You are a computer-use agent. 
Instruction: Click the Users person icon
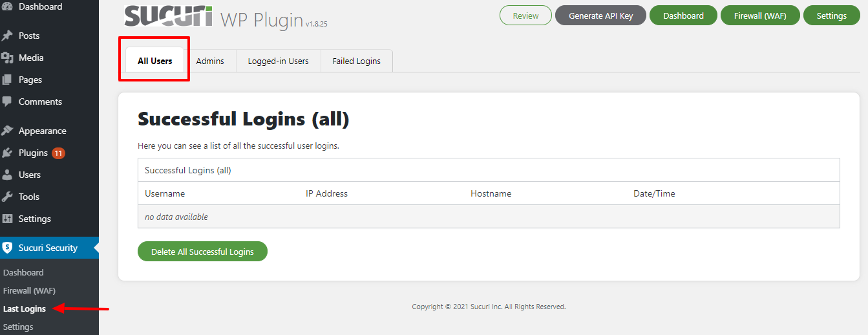pyautogui.click(x=7, y=175)
